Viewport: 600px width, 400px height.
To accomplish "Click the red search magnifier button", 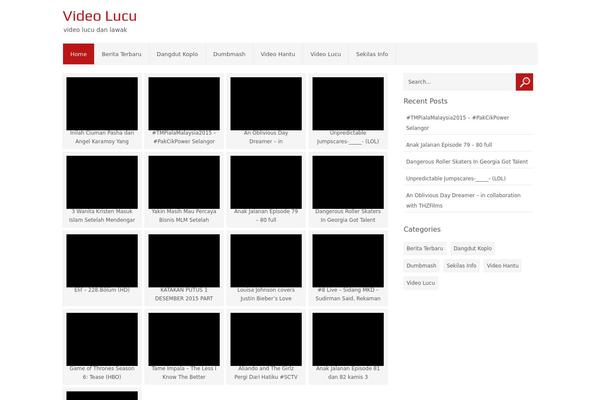I will [524, 82].
